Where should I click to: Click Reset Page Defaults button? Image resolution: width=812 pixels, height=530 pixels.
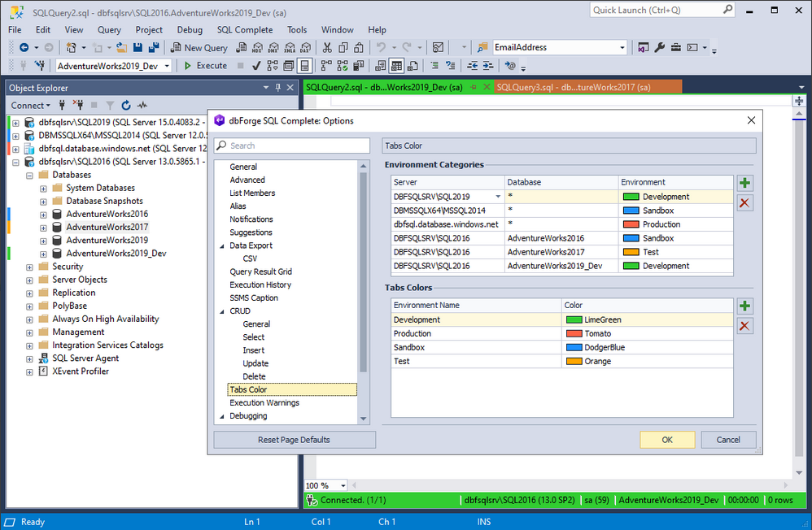(295, 440)
